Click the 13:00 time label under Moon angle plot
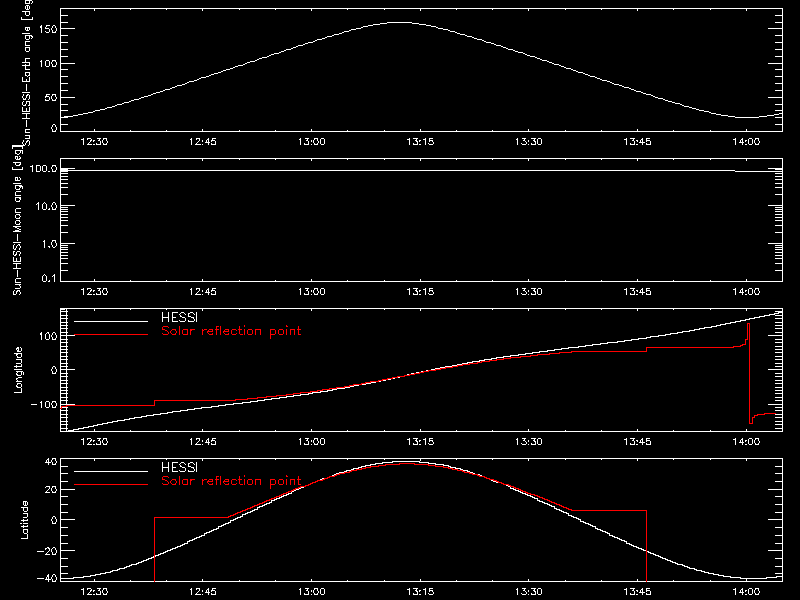Screen dimensions: 800x600 coord(311,291)
